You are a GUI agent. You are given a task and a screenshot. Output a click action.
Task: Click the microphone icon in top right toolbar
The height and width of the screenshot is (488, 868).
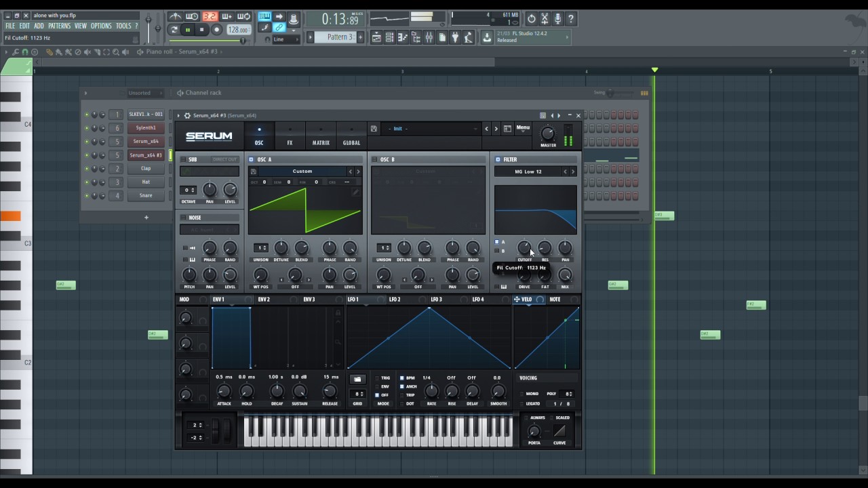coord(557,19)
